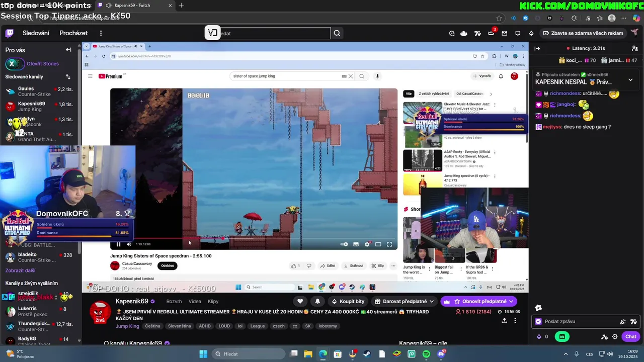Open the Twitch inbox envelope icon

click(x=504, y=33)
